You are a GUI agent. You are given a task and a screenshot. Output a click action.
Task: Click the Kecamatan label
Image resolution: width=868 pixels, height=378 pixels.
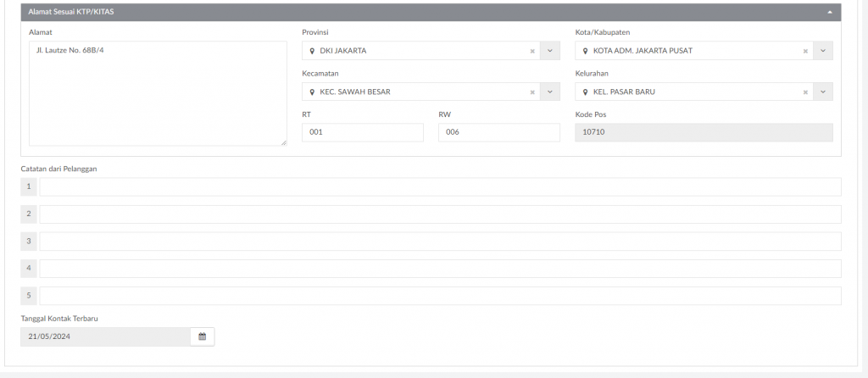click(320, 73)
